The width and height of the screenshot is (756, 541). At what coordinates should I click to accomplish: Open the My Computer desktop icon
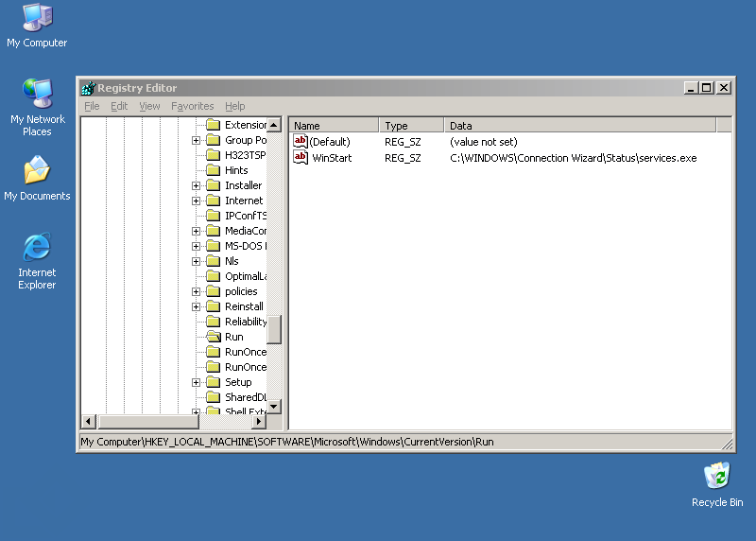(x=37, y=26)
